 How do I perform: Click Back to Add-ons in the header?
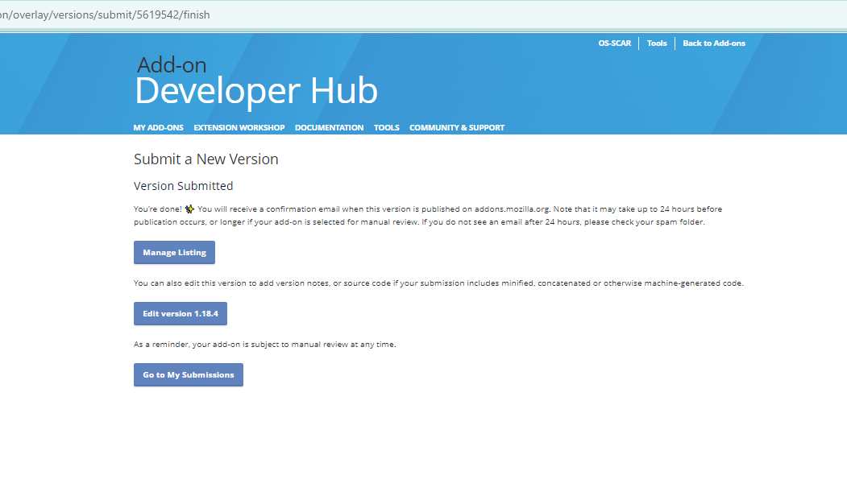pyautogui.click(x=714, y=43)
